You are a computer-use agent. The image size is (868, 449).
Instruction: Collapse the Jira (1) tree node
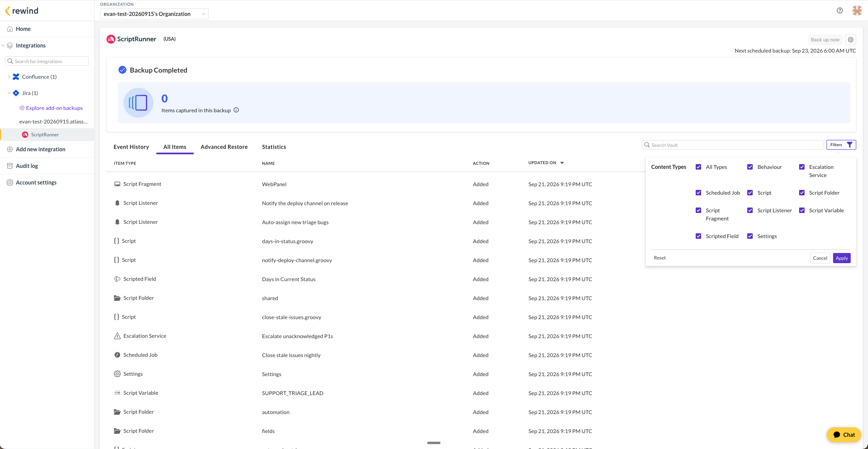[x=9, y=93]
